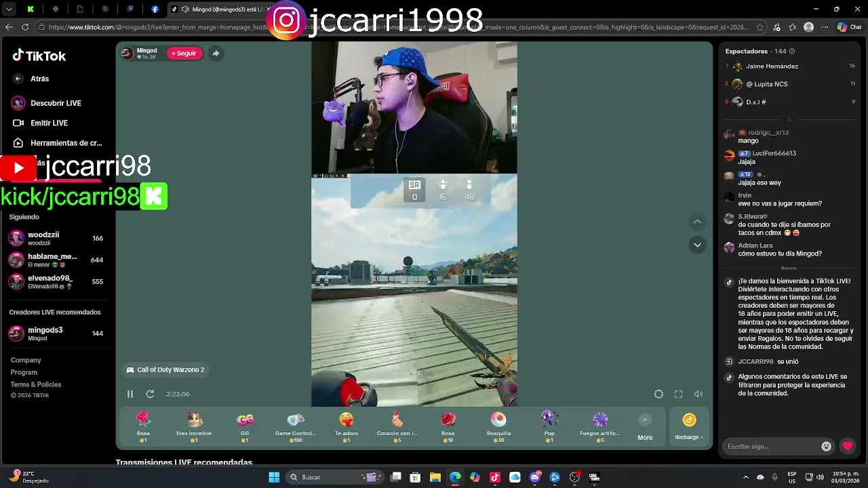Open Descubrir LIVE in the sidebar
Viewport: 868px width, 488px height.
(46, 103)
